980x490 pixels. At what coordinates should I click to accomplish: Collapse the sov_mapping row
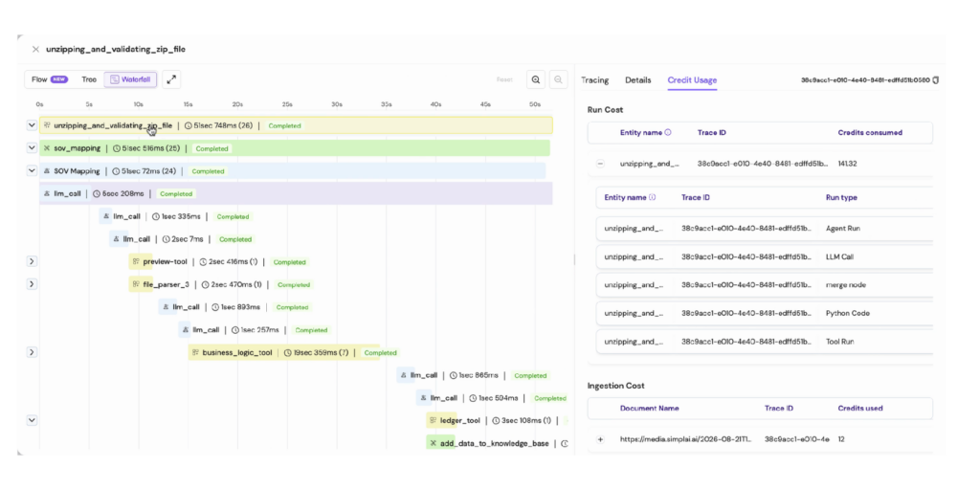pos(32,148)
